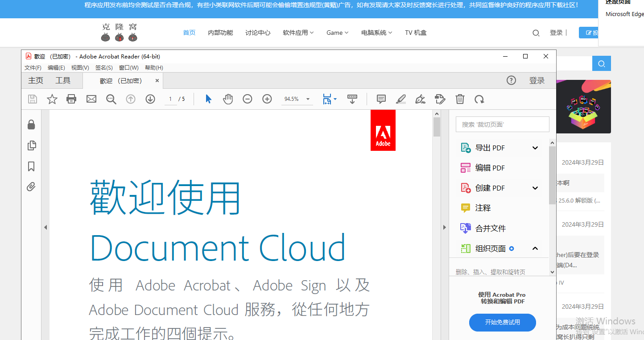Viewport: 644px width, 340px height.
Task: Add bookmark star icon in toolbar
Action: coord(52,99)
